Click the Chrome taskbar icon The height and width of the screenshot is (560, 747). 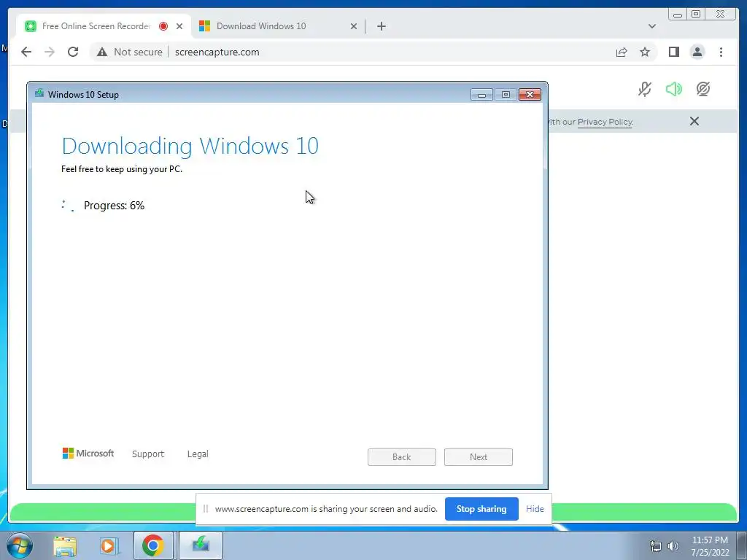(x=153, y=545)
